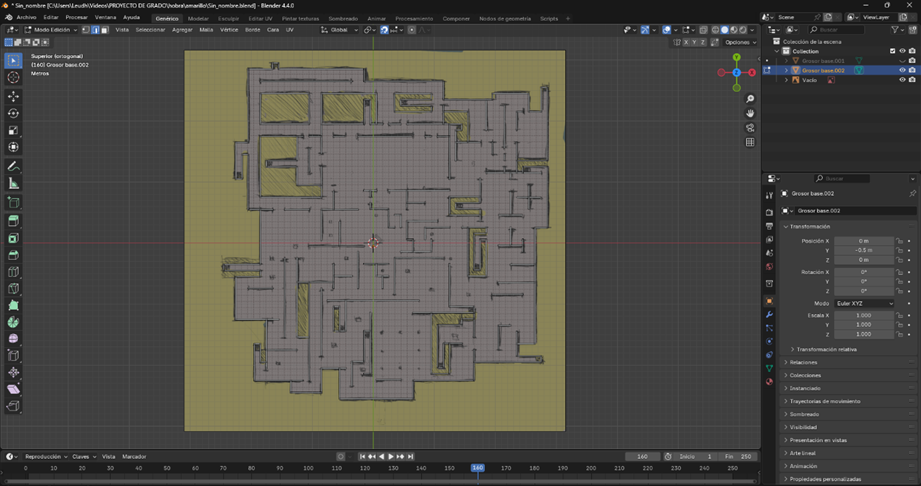Click the pan view hand icon
This screenshot has height=486, width=921.
click(x=750, y=113)
